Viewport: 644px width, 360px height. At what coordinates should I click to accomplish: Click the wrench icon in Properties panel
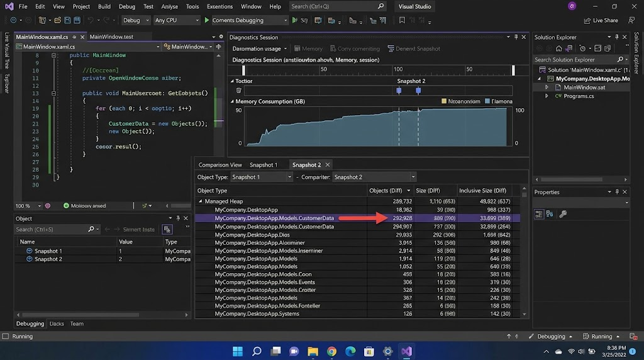click(563, 214)
